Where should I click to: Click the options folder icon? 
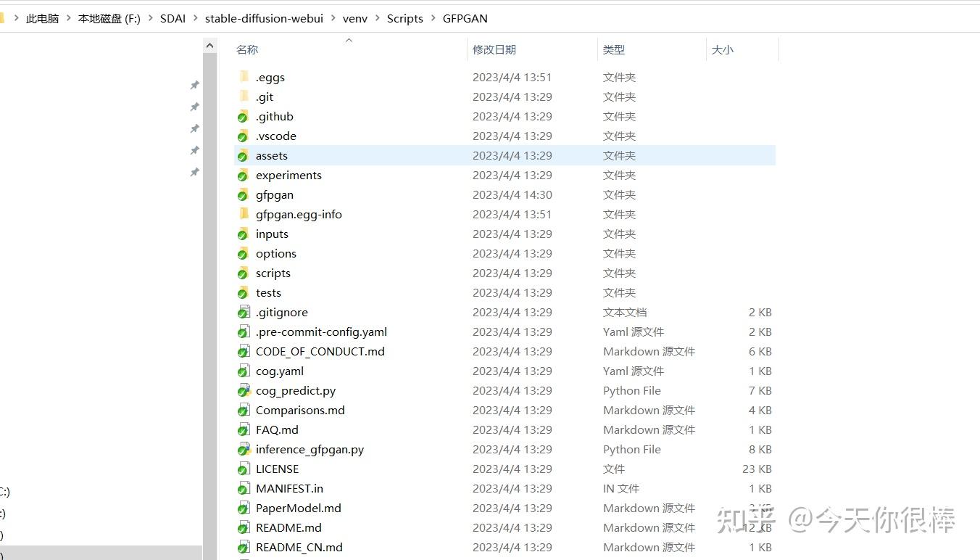[x=244, y=253]
